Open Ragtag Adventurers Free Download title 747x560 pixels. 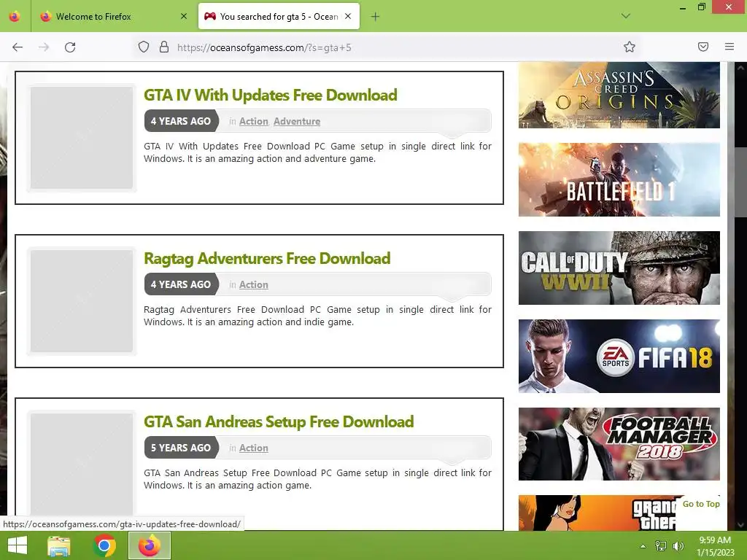click(267, 259)
